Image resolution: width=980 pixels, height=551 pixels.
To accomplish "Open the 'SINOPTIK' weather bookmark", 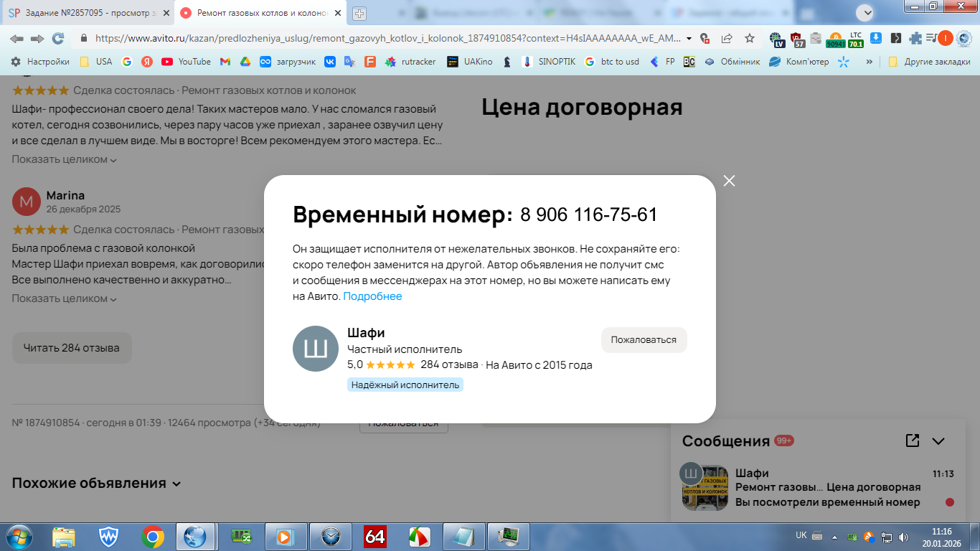I will pos(549,62).
